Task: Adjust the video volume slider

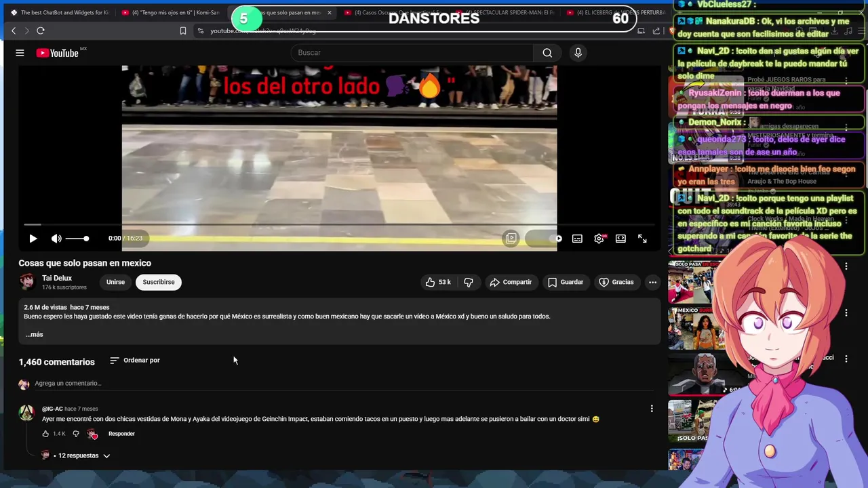Action: (x=77, y=239)
